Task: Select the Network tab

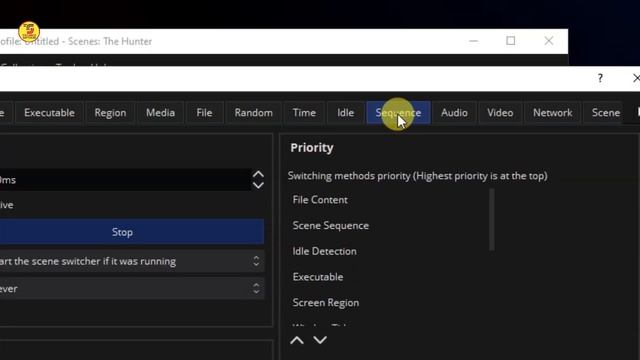Action: point(553,113)
